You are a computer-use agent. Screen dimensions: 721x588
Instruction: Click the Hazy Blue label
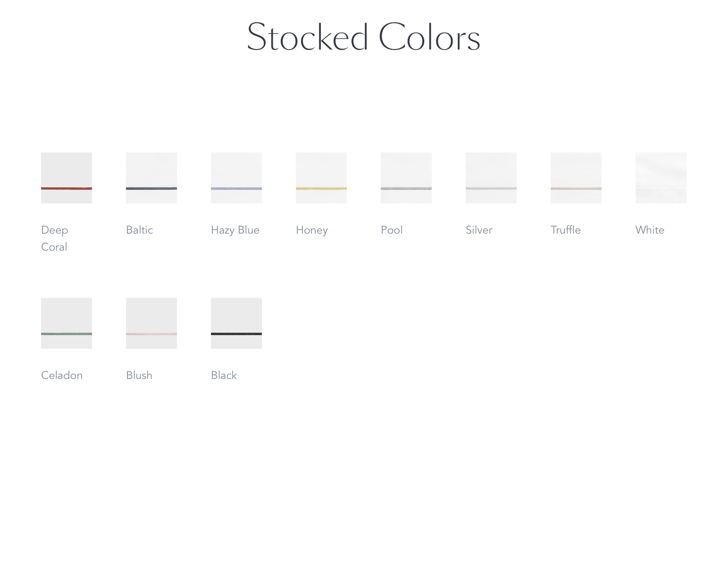pos(235,230)
